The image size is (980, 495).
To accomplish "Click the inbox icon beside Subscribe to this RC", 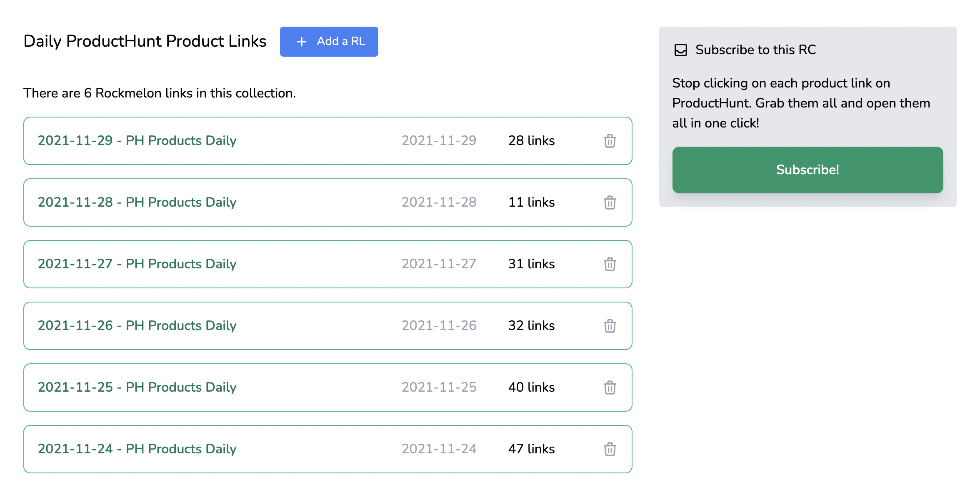I will click(x=680, y=50).
